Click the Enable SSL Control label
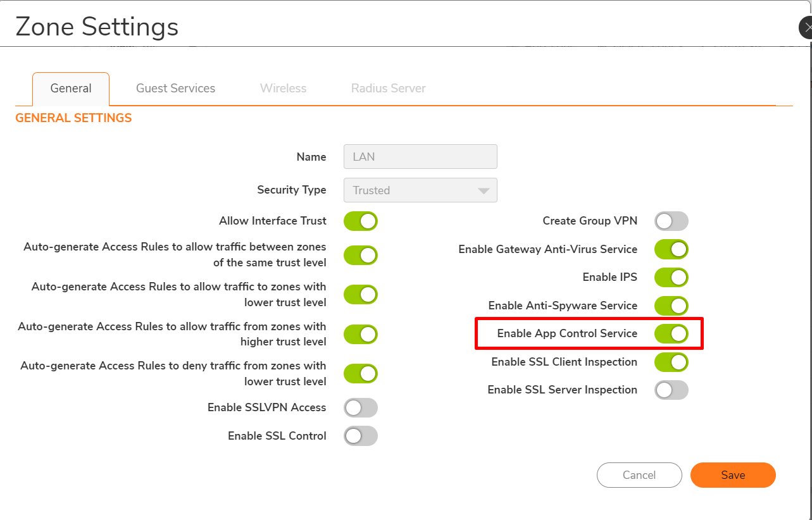The width and height of the screenshot is (812, 520). (x=277, y=436)
